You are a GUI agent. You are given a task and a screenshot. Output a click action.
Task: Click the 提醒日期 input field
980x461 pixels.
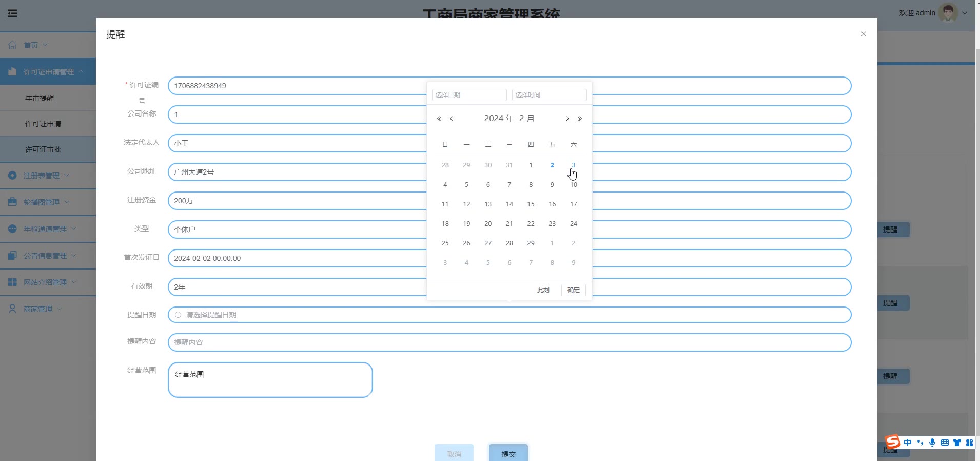[x=509, y=315]
